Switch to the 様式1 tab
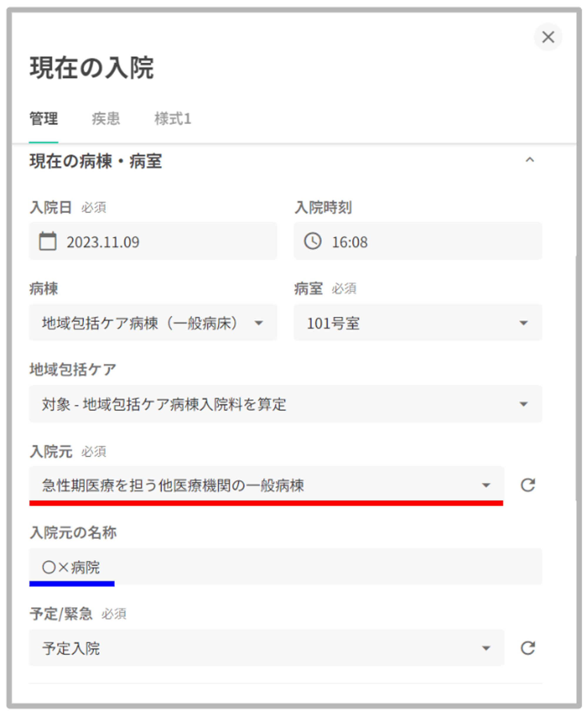Screen dimensions: 588x716 173,119
